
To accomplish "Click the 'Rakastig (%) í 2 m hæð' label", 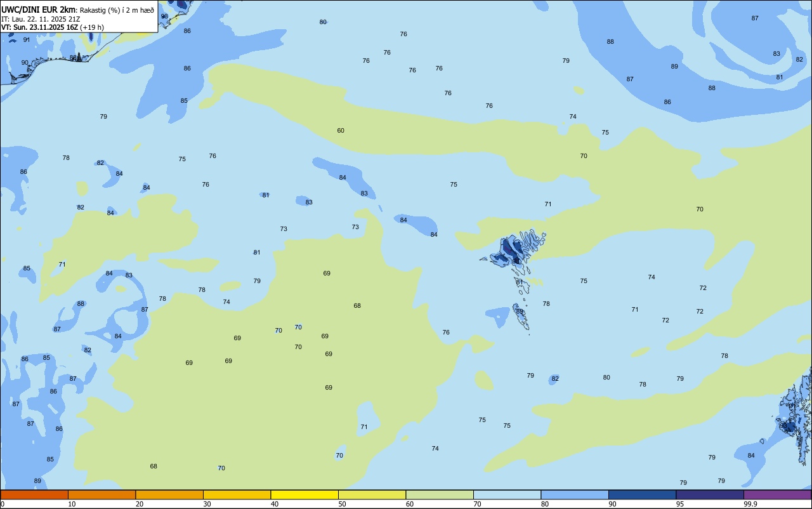I will tap(117, 10).
